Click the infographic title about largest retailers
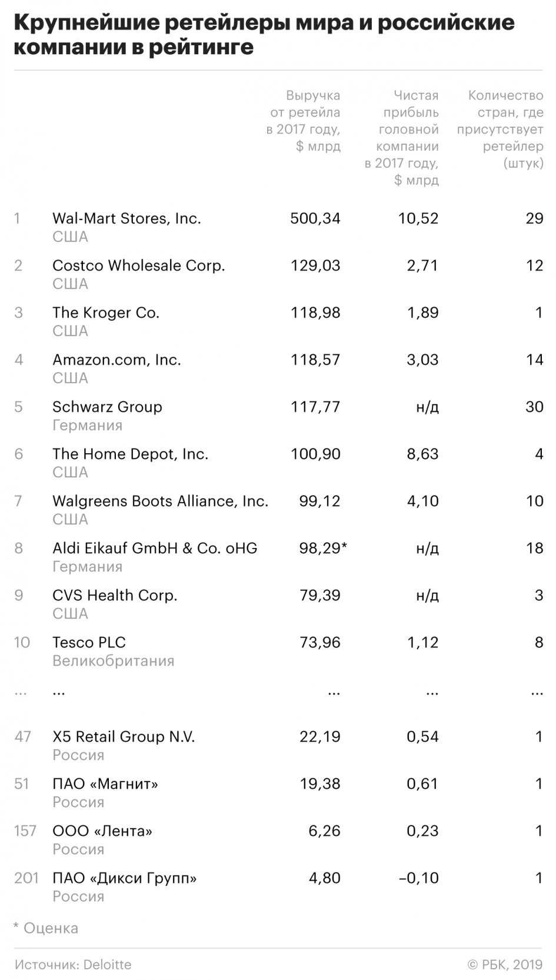Viewport: 556px width, 980px height. pos(264,35)
